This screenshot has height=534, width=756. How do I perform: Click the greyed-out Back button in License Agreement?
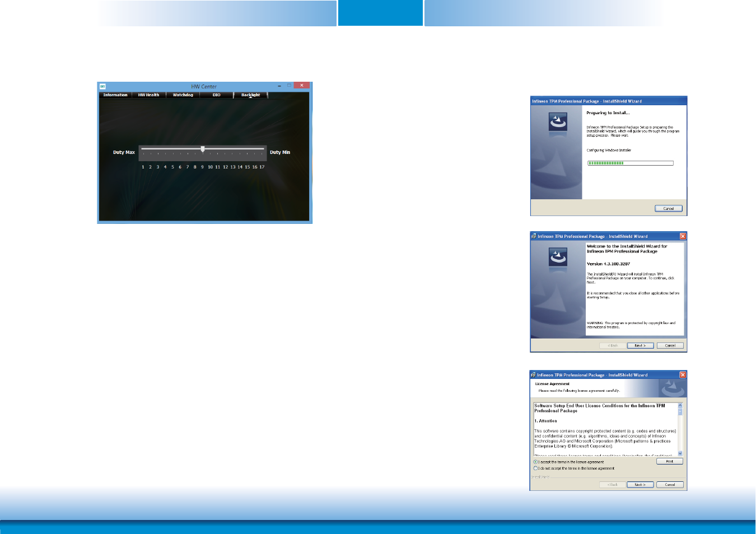pyautogui.click(x=613, y=485)
